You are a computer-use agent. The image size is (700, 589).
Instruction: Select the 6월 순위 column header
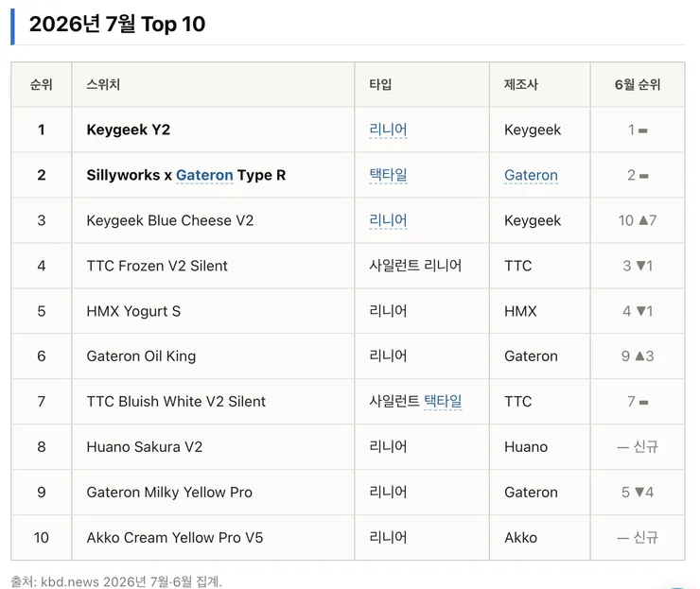pos(637,85)
